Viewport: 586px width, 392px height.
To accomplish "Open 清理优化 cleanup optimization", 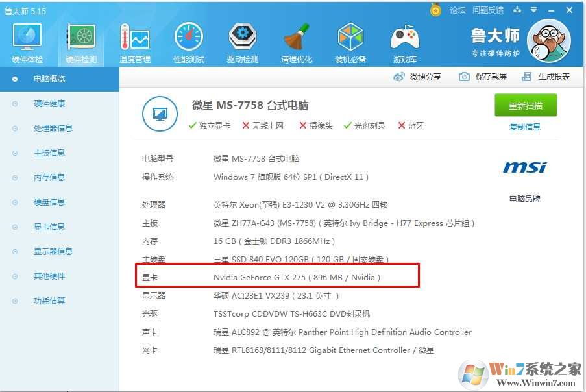I will coord(297,43).
